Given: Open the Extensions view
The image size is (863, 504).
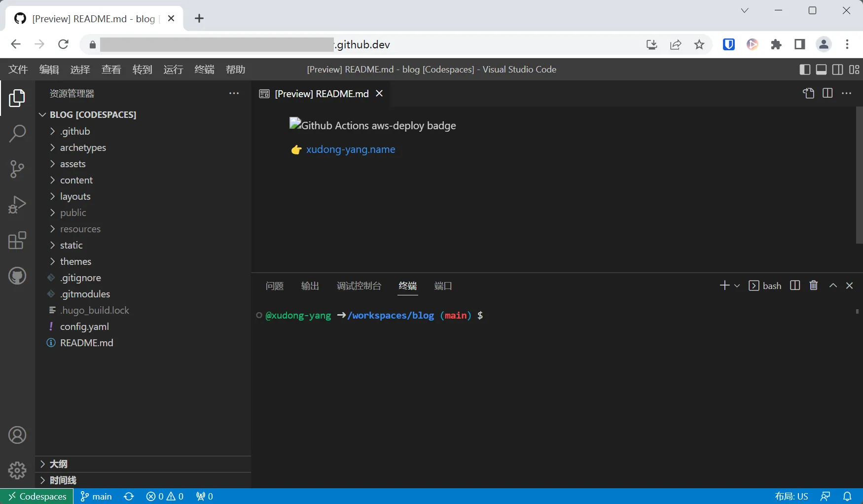Looking at the screenshot, I should point(17,241).
